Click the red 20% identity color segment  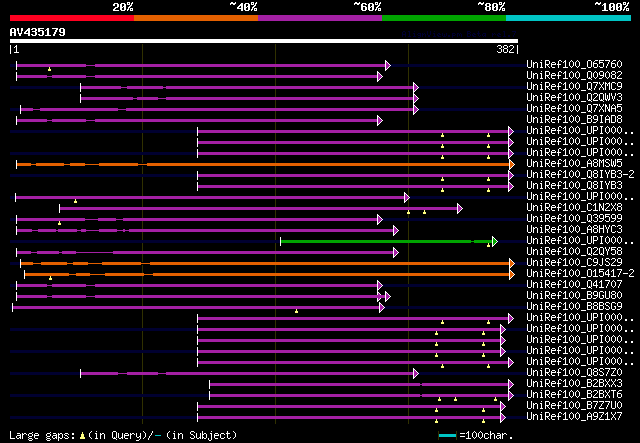72,18
